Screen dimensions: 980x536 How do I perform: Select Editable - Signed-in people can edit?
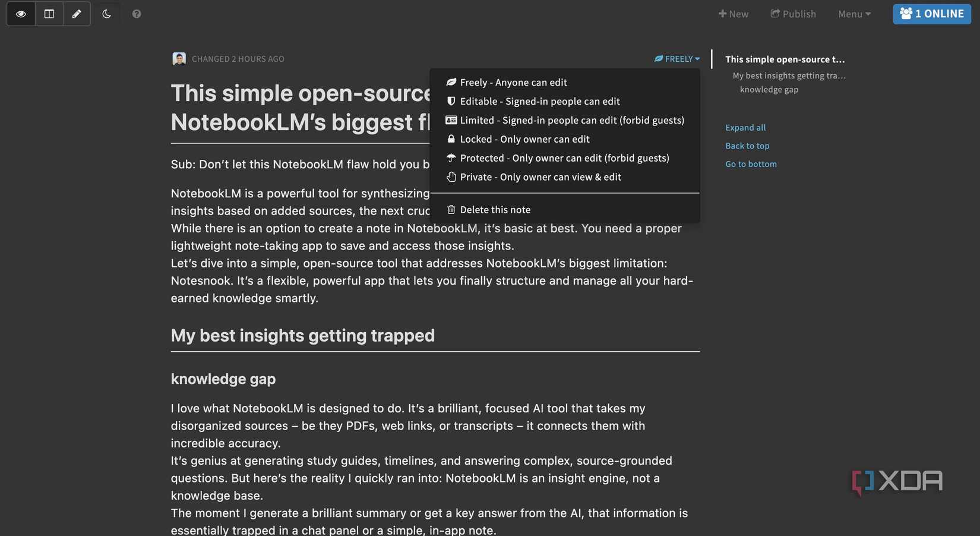pos(539,102)
